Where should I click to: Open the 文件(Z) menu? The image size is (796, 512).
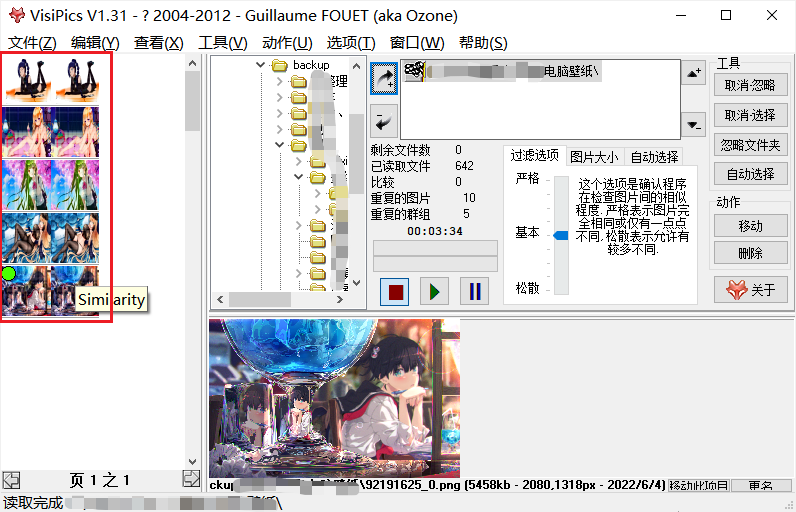(32, 43)
